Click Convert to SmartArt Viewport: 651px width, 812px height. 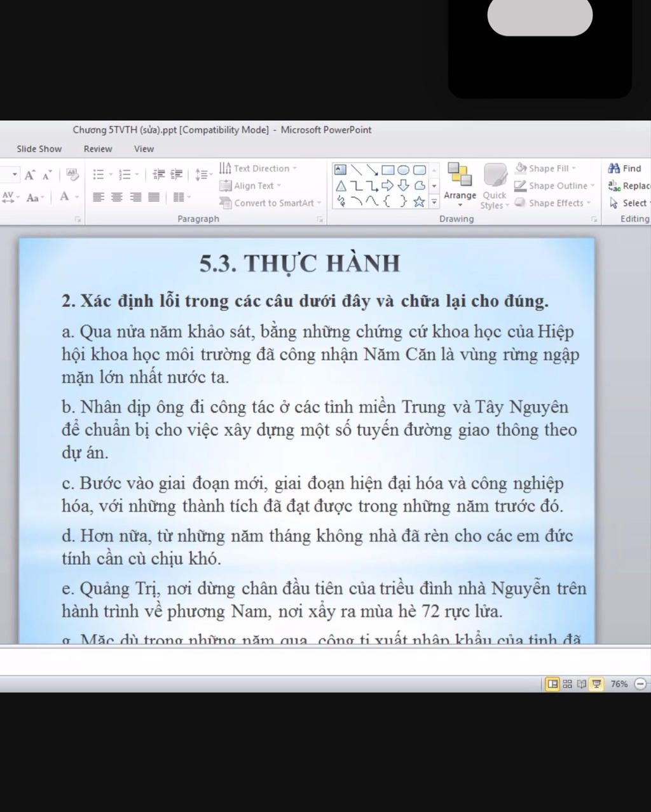click(271, 203)
